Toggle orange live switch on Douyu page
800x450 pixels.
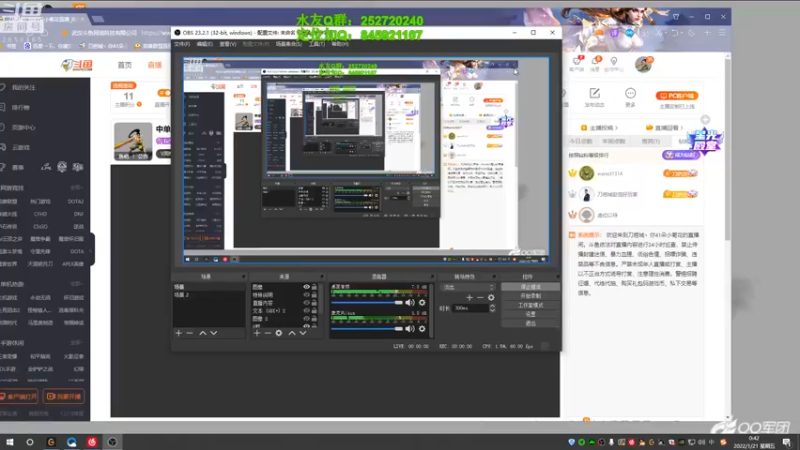pos(164,93)
